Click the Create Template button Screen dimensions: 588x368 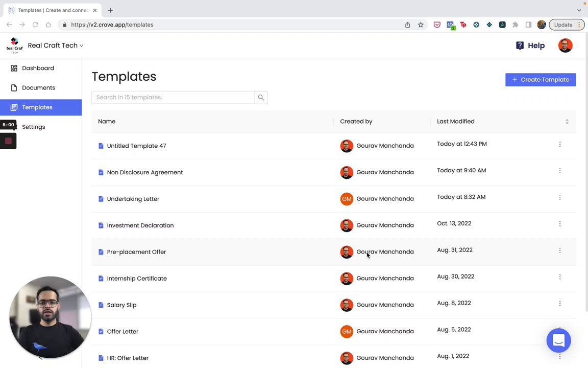tap(540, 80)
